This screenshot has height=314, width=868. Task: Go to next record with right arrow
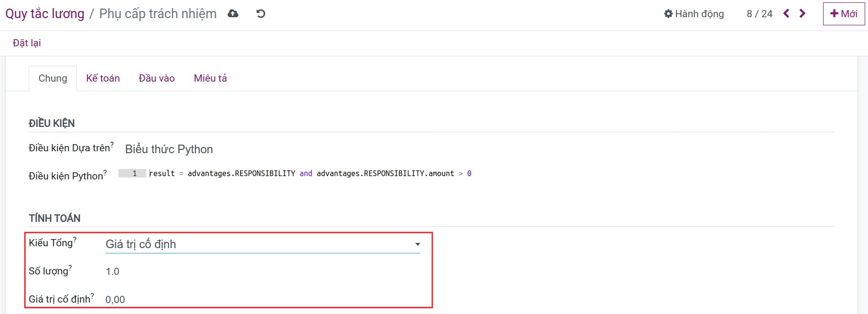(803, 14)
